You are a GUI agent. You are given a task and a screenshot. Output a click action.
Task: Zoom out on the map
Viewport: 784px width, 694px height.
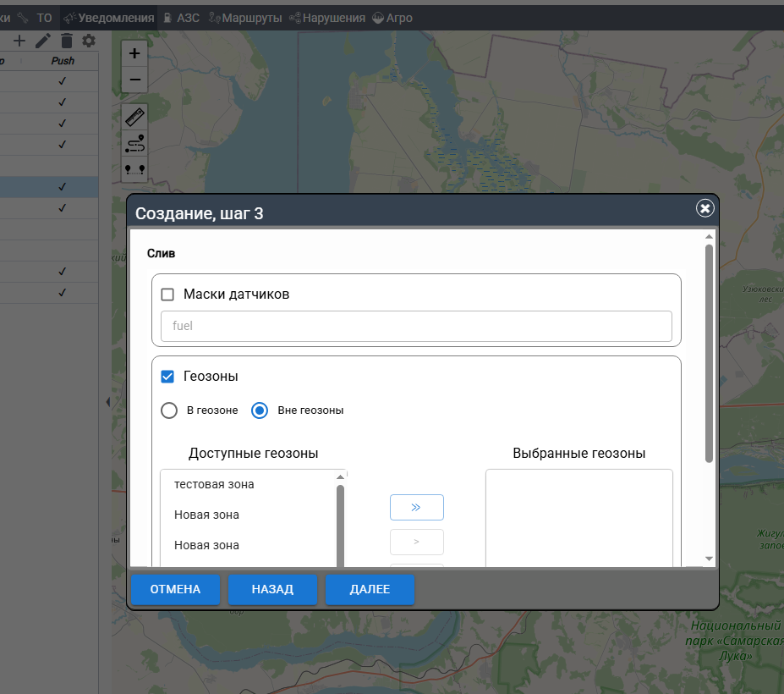tap(134, 80)
